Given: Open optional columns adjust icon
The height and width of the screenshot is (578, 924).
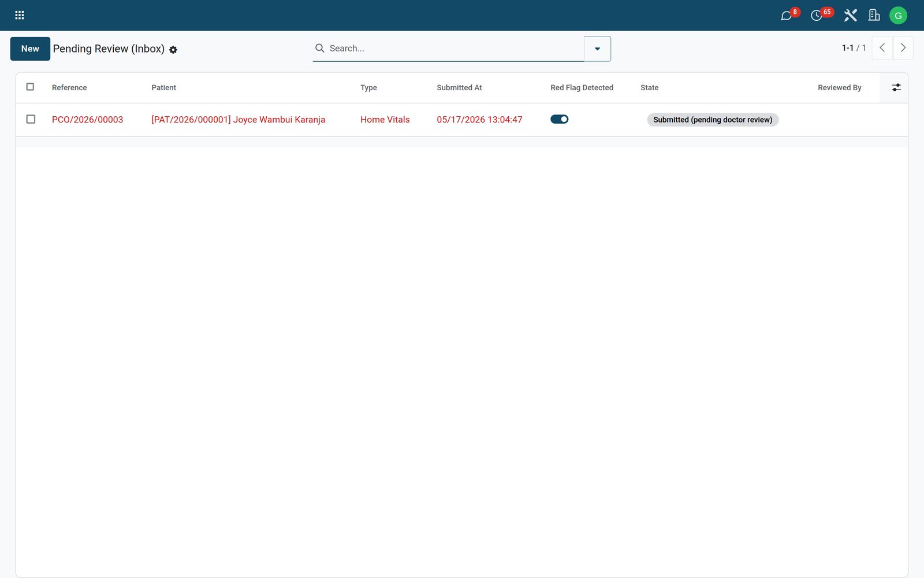Looking at the screenshot, I should [896, 87].
